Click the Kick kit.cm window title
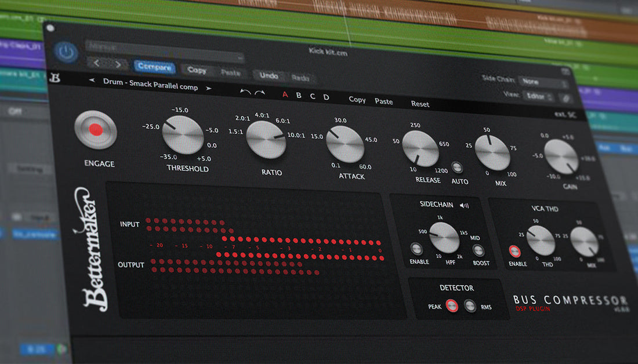The image size is (638, 364). [328, 52]
